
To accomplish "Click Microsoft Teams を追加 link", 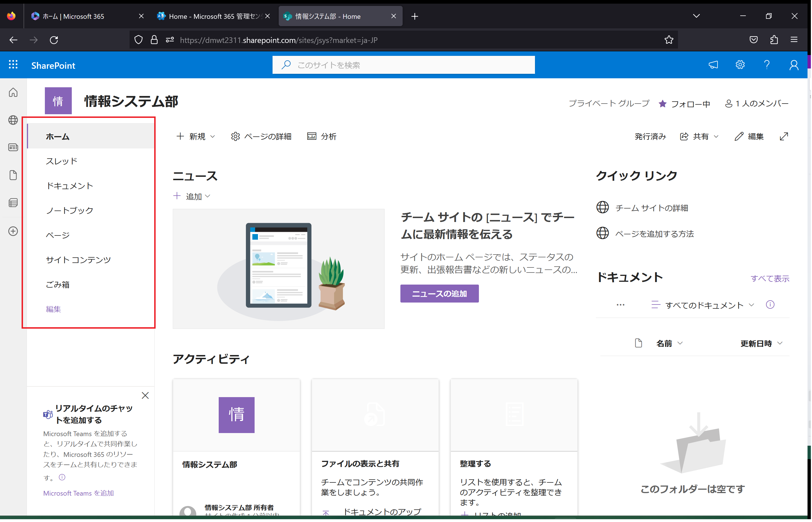I will (x=79, y=493).
